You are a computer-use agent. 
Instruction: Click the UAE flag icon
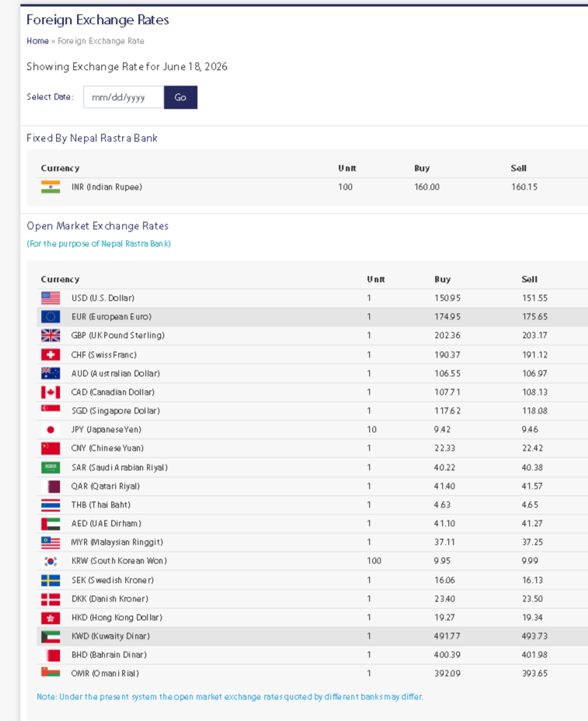click(x=50, y=524)
